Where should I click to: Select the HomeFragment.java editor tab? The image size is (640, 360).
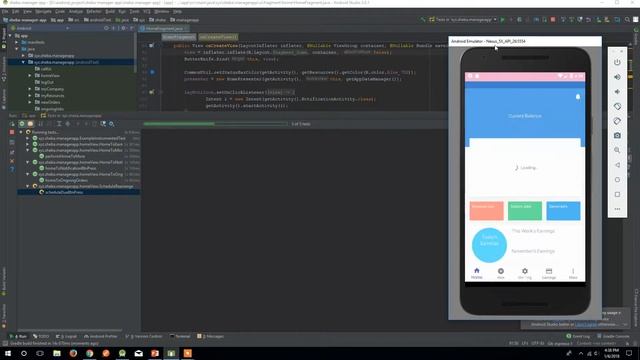click(163, 29)
